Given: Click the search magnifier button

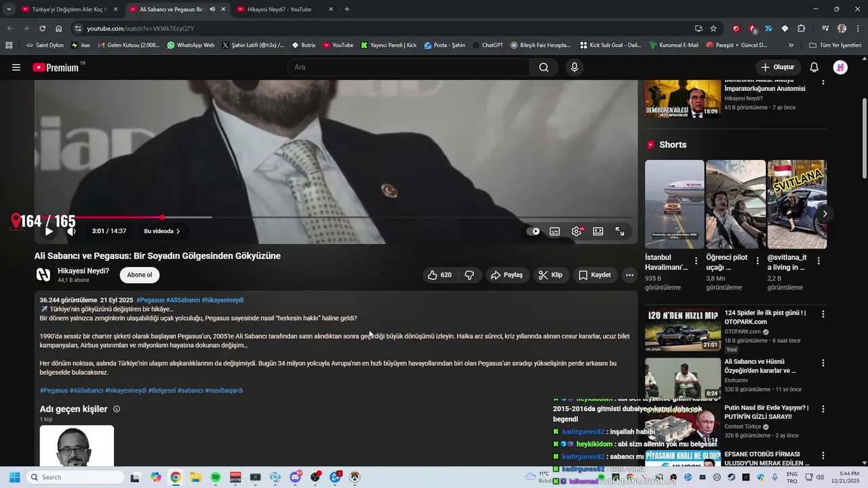Looking at the screenshot, I should click(x=544, y=67).
